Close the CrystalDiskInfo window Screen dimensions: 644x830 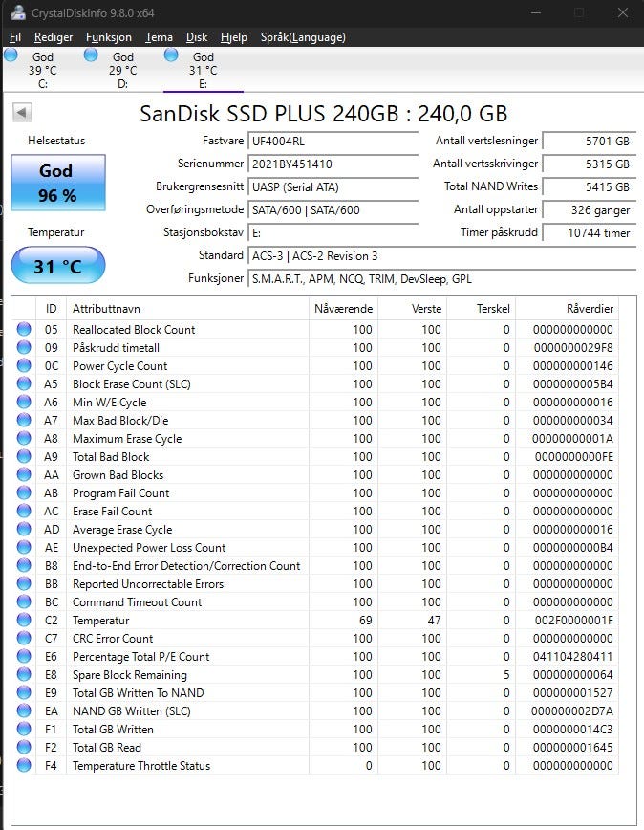pyautogui.click(x=623, y=12)
